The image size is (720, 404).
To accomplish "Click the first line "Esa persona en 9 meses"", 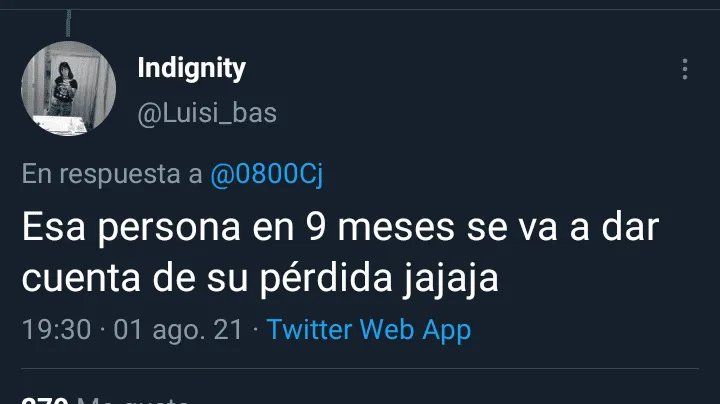I will 238,228.
